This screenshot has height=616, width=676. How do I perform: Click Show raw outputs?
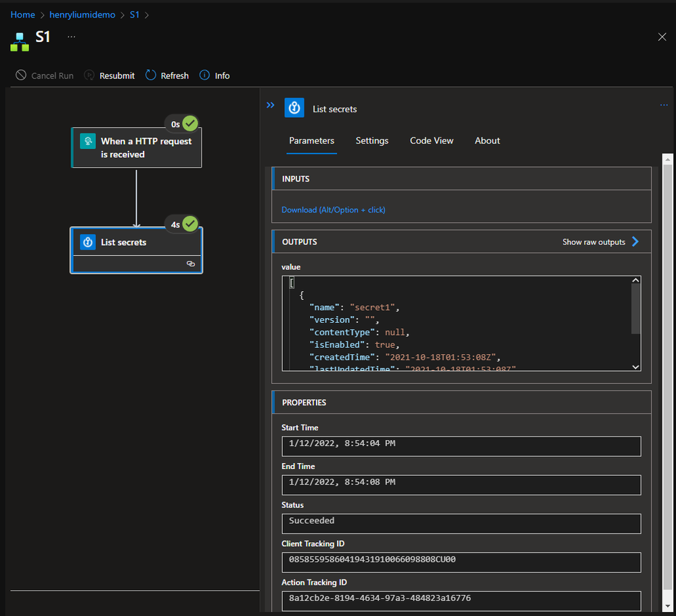coord(593,242)
